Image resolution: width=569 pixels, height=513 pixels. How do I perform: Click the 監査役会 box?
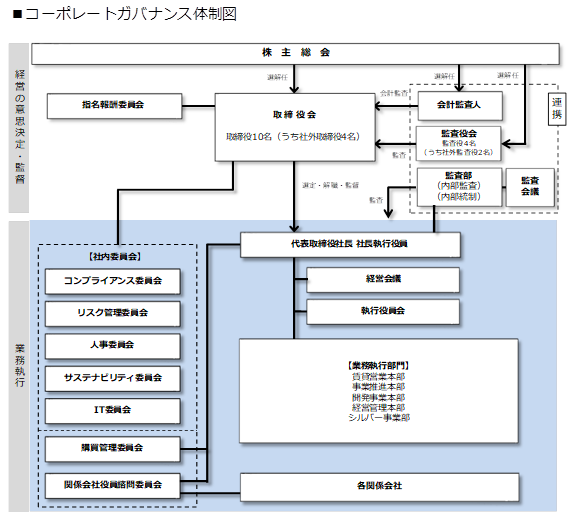pos(458,143)
